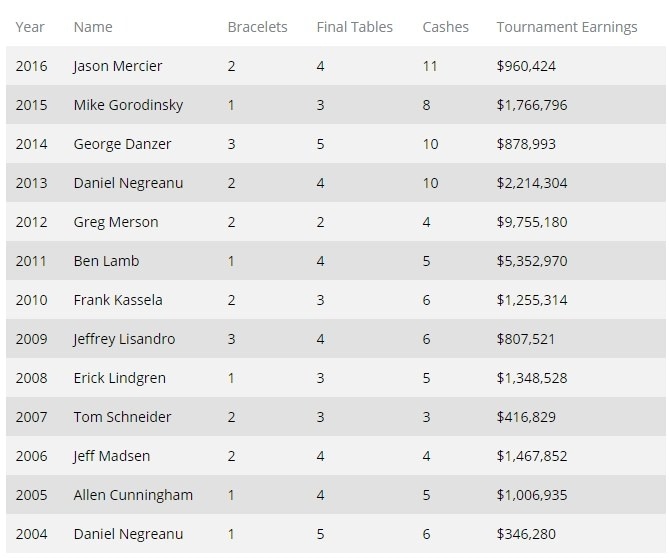This screenshot has height=558, width=669.
Task: Click Daniel Negreanu in the 2004 row
Action: click(x=128, y=534)
